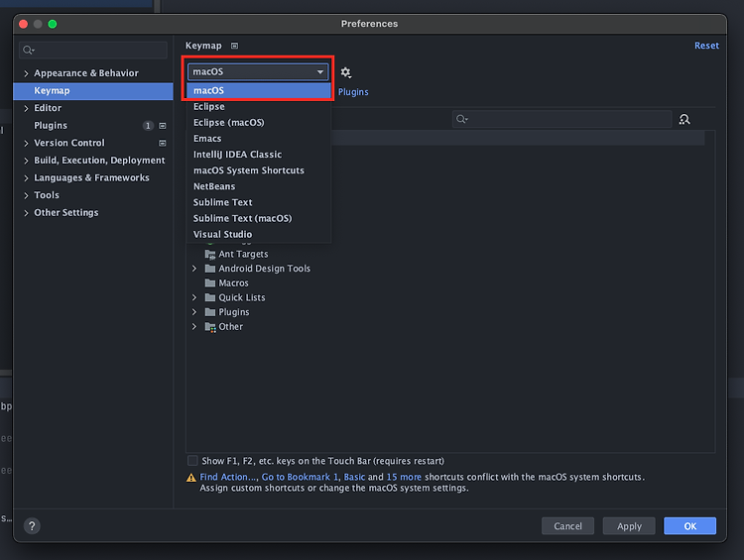The image size is (744, 560).
Task: Expand the Tools settings section
Action: point(26,195)
